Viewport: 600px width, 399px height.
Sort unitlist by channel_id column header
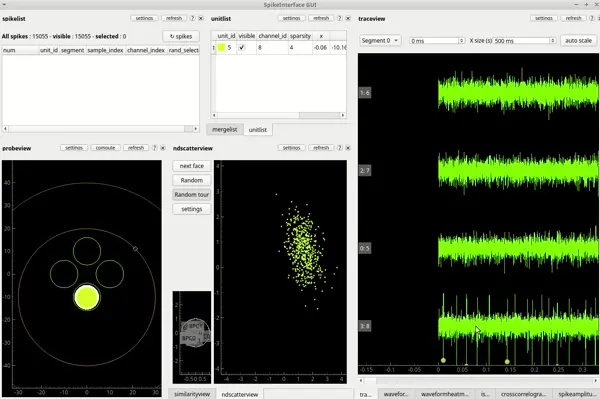[x=272, y=36]
